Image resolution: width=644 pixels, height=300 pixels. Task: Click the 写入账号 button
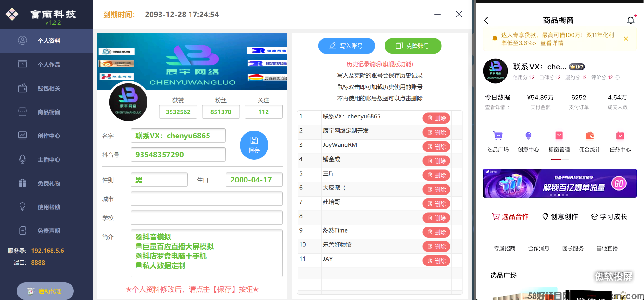(347, 46)
